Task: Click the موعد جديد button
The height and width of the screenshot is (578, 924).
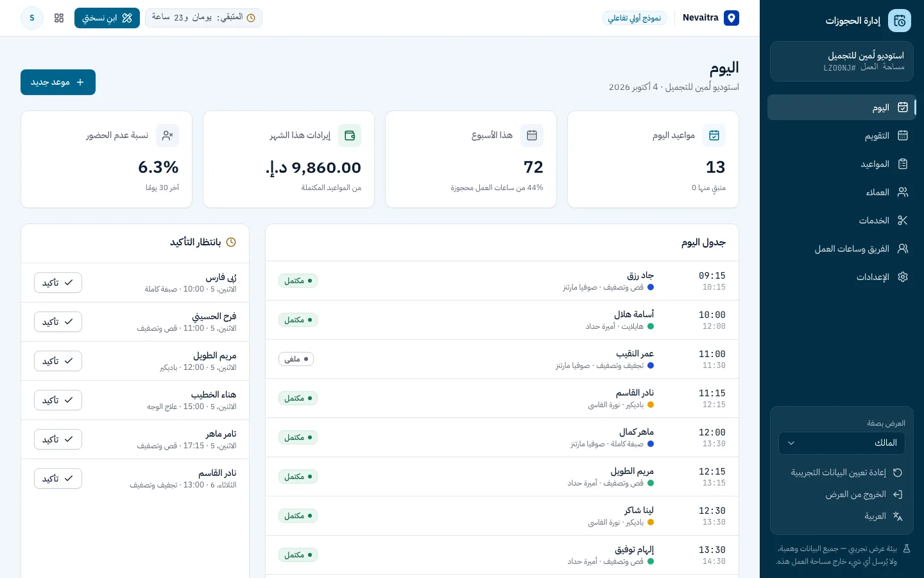Action: tap(58, 82)
